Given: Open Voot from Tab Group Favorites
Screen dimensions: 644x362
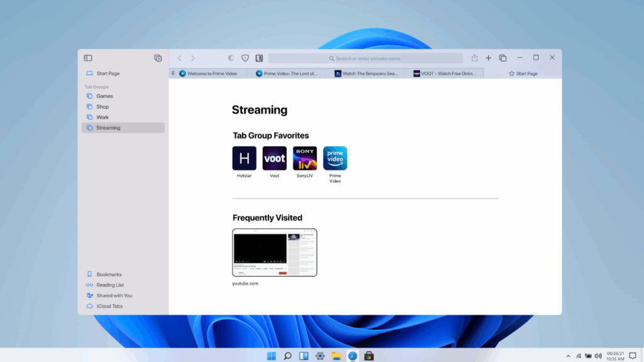Looking at the screenshot, I should (x=274, y=158).
